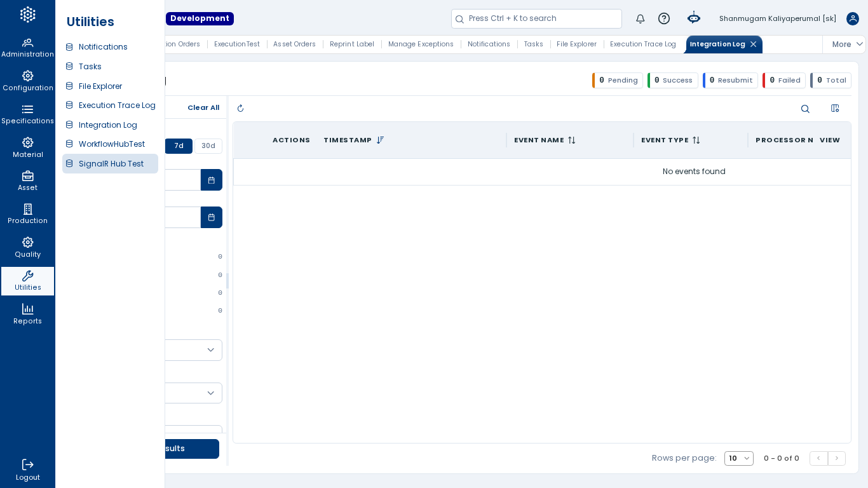Switch to the Notifications tab
Viewport: 868px width, 488px height.
click(x=489, y=44)
